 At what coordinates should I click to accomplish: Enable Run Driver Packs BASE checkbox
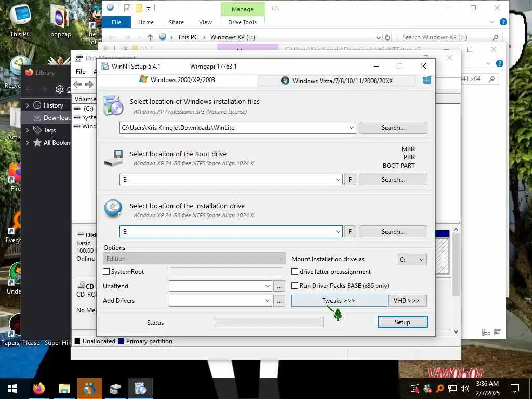(x=295, y=286)
